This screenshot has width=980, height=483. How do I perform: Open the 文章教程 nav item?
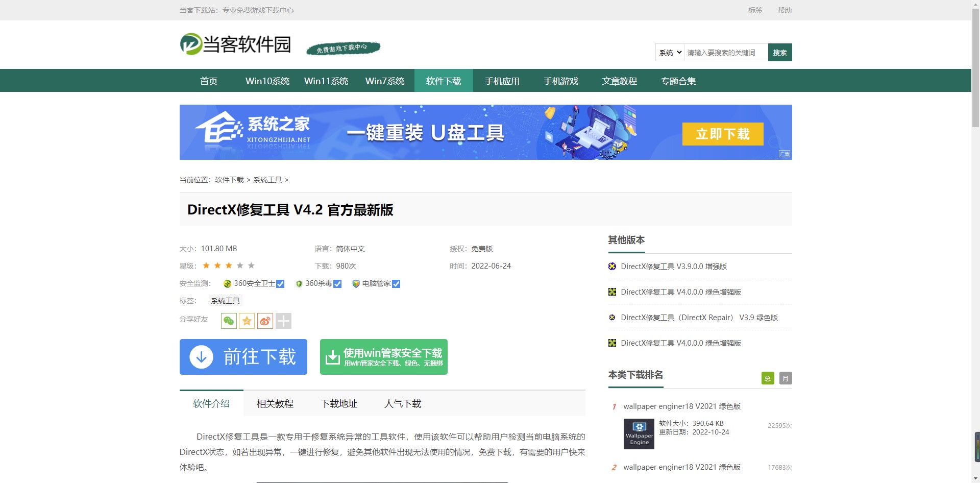point(620,81)
